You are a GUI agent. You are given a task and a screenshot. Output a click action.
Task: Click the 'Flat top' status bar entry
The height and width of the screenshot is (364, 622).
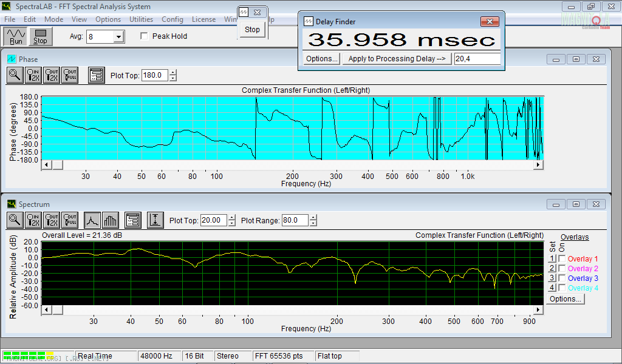(x=337, y=356)
